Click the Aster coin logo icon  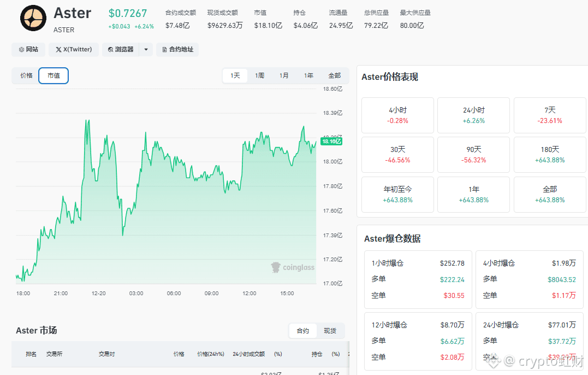tap(33, 19)
